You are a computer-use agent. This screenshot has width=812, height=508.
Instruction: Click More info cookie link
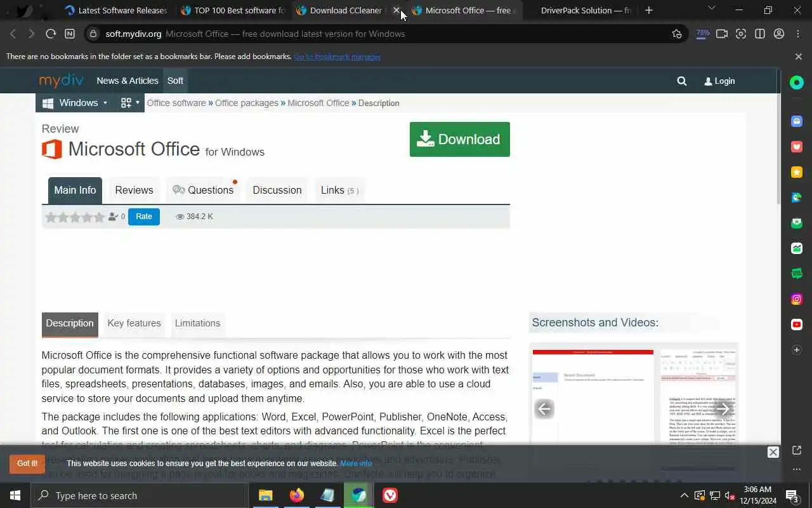(356, 464)
